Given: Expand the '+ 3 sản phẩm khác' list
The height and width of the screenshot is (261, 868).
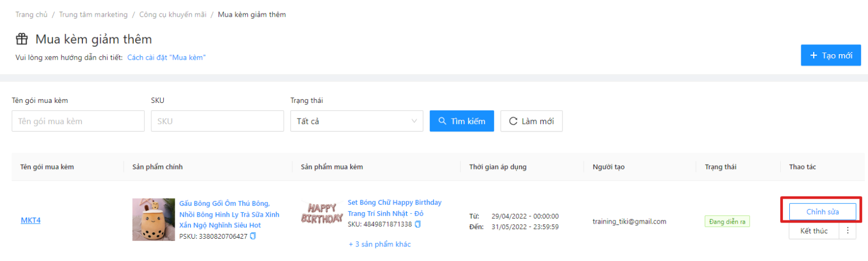Looking at the screenshot, I should (x=379, y=244).
